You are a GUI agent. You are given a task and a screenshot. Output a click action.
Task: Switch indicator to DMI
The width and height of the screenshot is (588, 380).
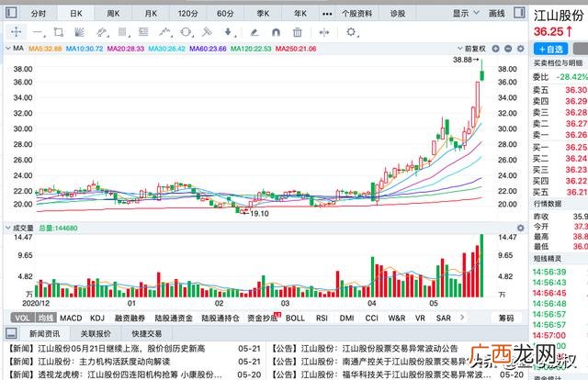coord(346,319)
